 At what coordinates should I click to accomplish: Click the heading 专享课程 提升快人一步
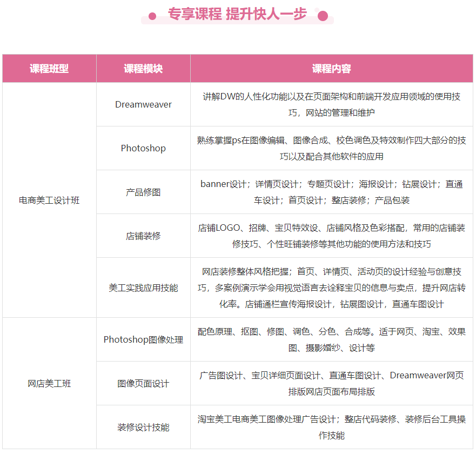[x=237, y=14]
